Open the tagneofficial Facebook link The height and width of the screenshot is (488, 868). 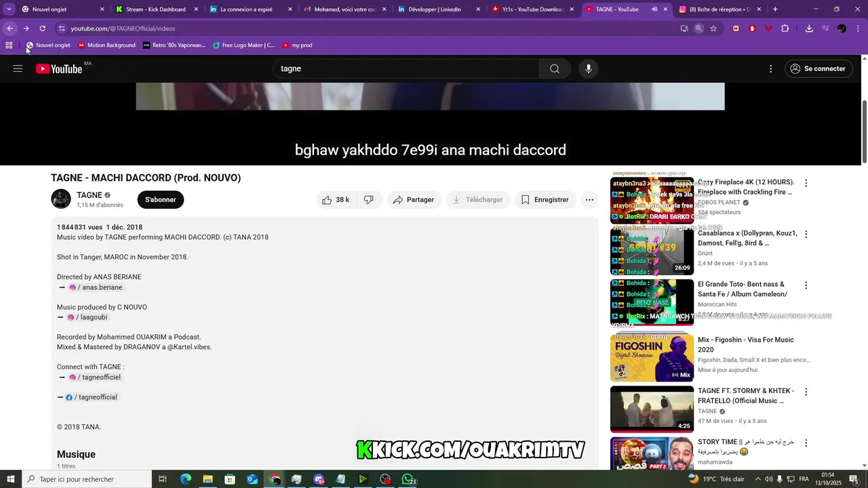tap(92, 397)
